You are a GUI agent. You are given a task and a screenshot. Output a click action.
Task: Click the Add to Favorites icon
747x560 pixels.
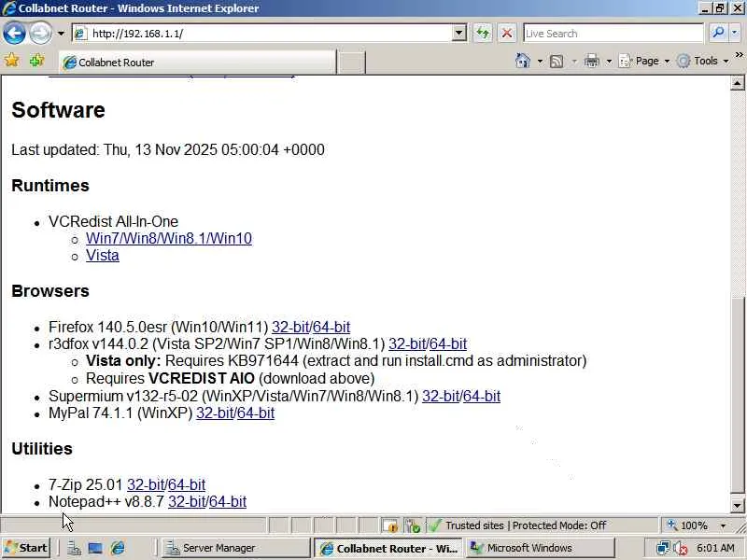pos(36,61)
